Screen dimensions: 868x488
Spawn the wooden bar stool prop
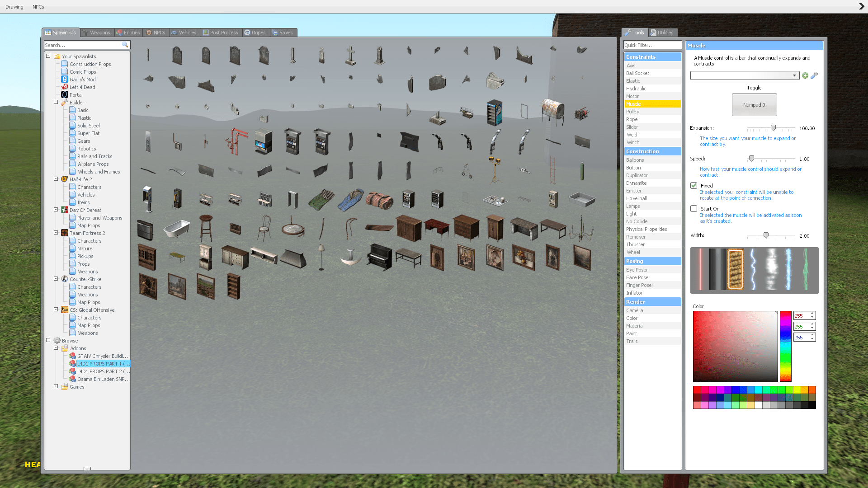point(206,228)
